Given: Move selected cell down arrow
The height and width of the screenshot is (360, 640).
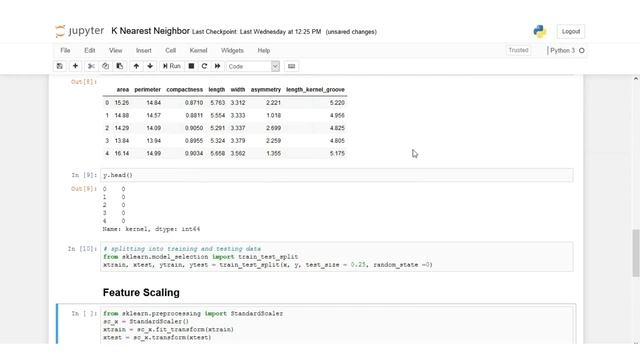Looking at the screenshot, I should 150,66.
